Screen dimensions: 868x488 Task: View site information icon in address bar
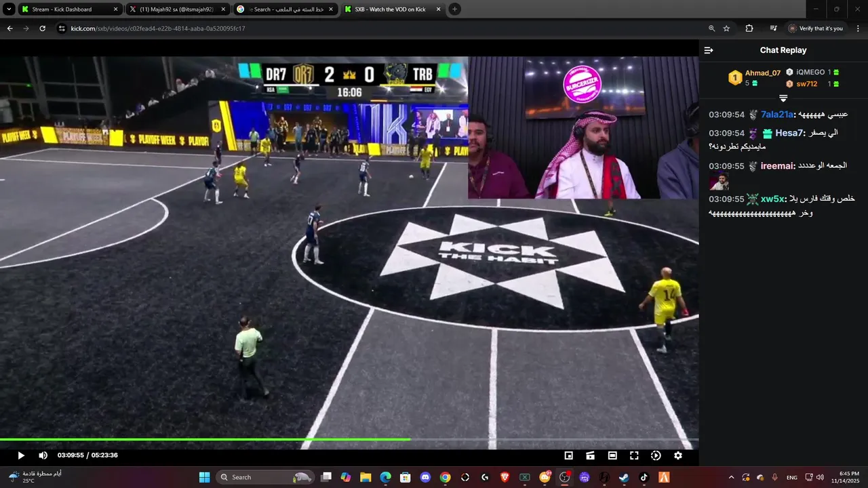62,28
